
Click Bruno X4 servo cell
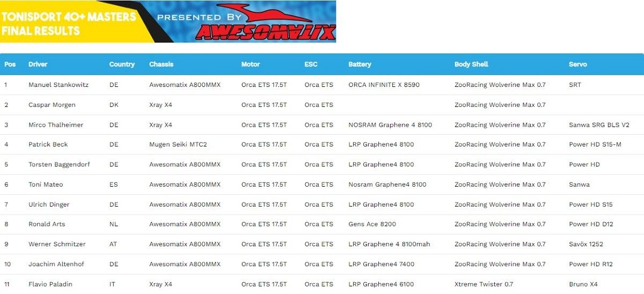(583, 284)
